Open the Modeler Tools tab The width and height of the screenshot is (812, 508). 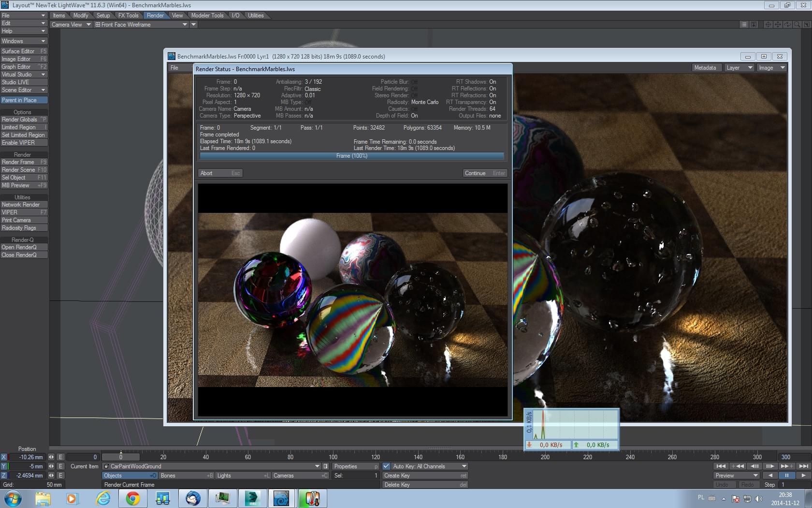click(207, 15)
